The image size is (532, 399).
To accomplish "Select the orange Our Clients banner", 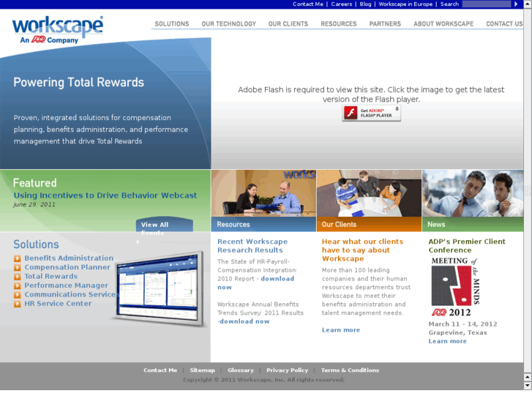I will pyautogui.click(x=369, y=225).
